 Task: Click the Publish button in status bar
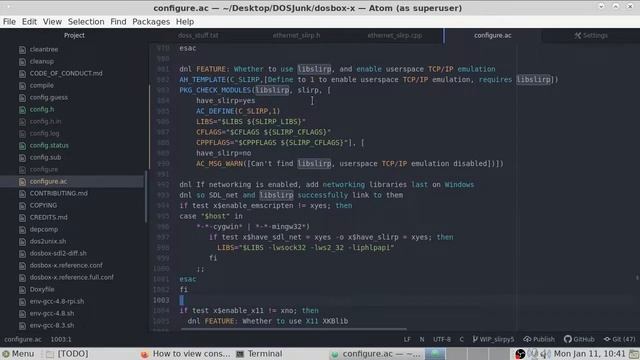click(x=539, y=339)
